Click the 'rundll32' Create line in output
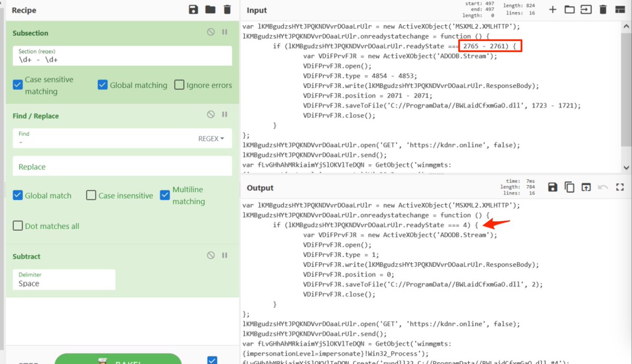The width and height of the screenshot is (632, 364). coord(406,362)
